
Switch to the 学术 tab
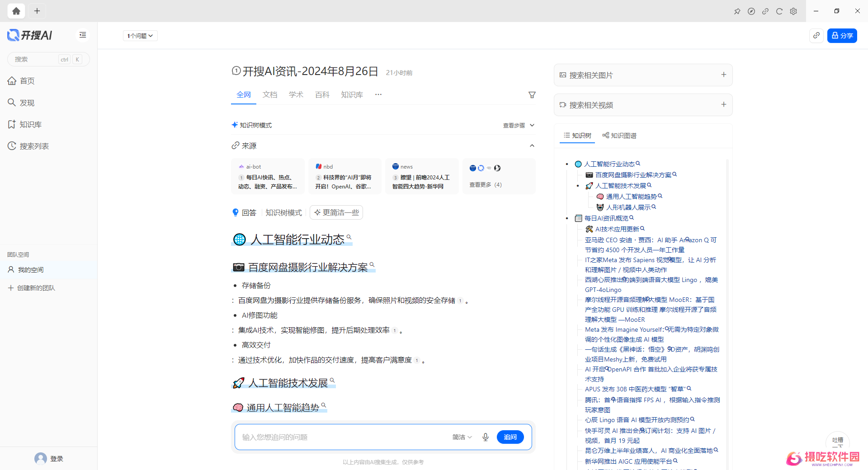click(296, 95)
